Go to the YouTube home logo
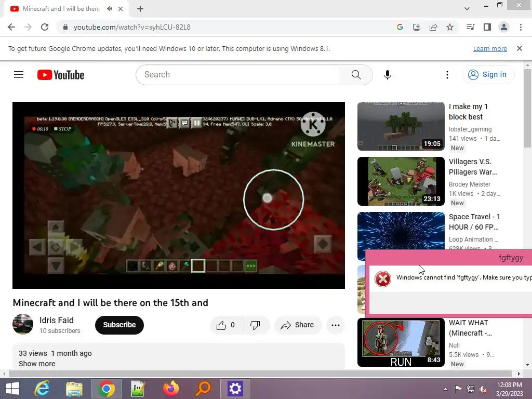The height and width of the screenshot is (399, 532). coord(61,75)
